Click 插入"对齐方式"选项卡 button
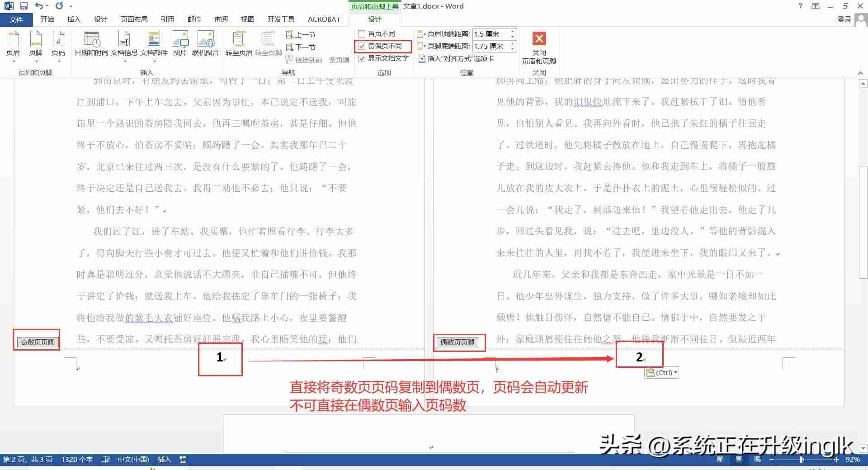 (x=456, y=58)
